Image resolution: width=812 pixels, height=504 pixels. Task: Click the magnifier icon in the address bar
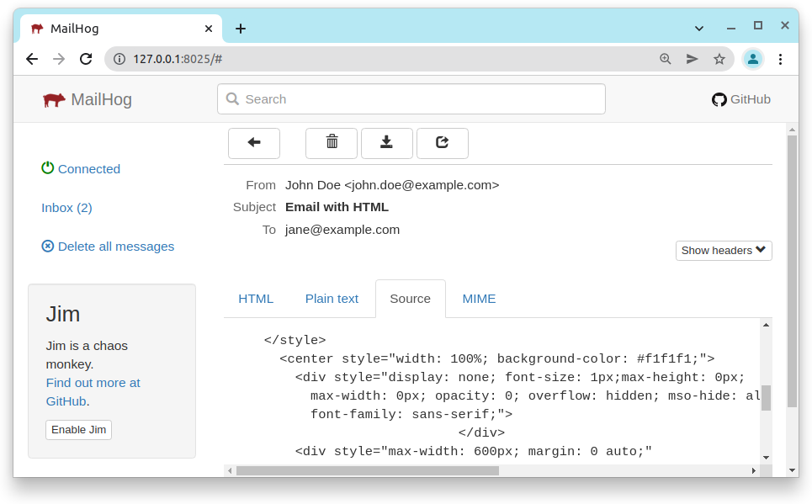tap(666, 59)
